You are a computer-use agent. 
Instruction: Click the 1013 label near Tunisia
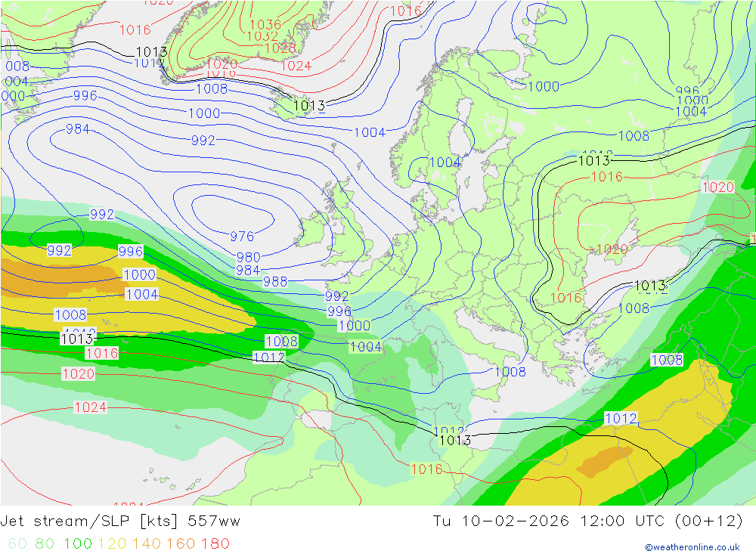coord(455,440)
